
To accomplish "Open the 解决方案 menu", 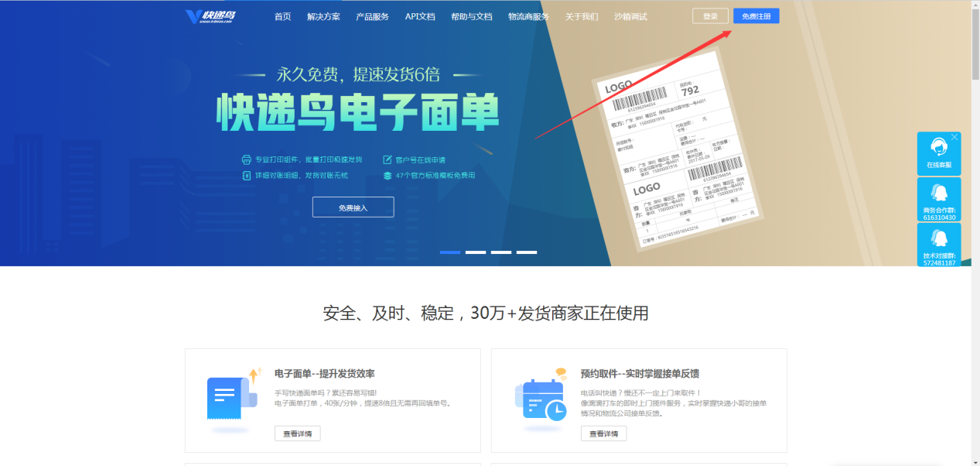I will (x=323, y=16).
